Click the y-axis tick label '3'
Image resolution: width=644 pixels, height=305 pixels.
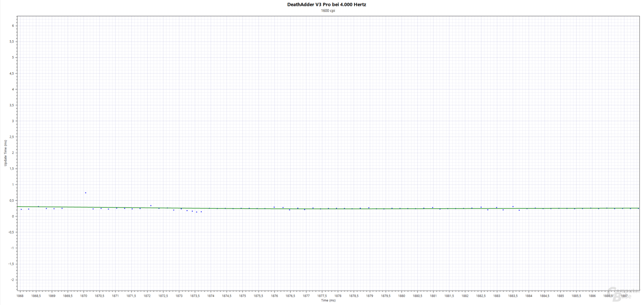13,121
